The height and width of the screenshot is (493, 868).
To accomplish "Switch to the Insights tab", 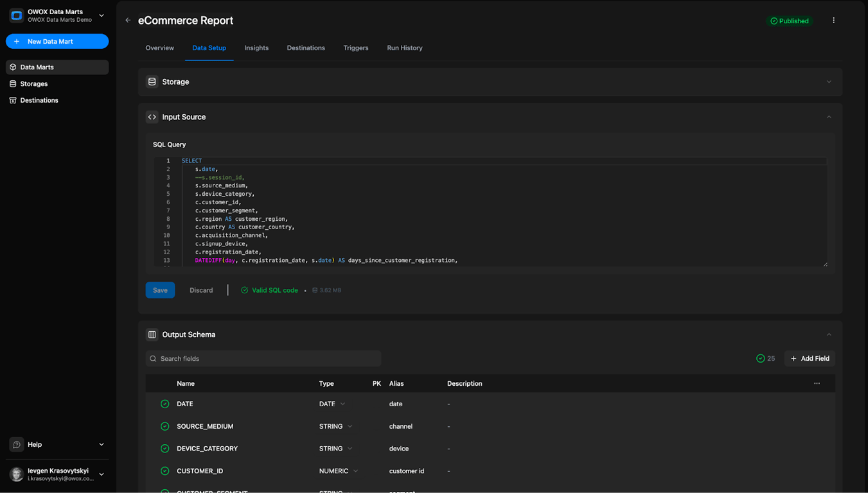I will click(x=256, y=48).
